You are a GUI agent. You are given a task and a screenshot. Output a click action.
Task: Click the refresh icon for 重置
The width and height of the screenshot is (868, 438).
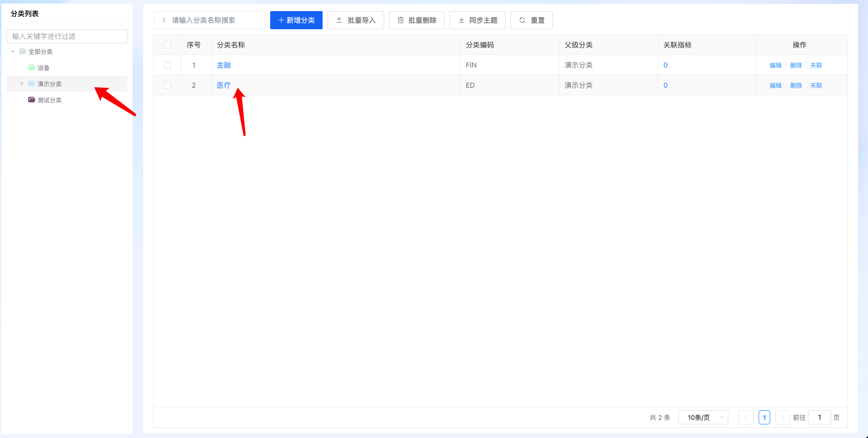point(522,20)
